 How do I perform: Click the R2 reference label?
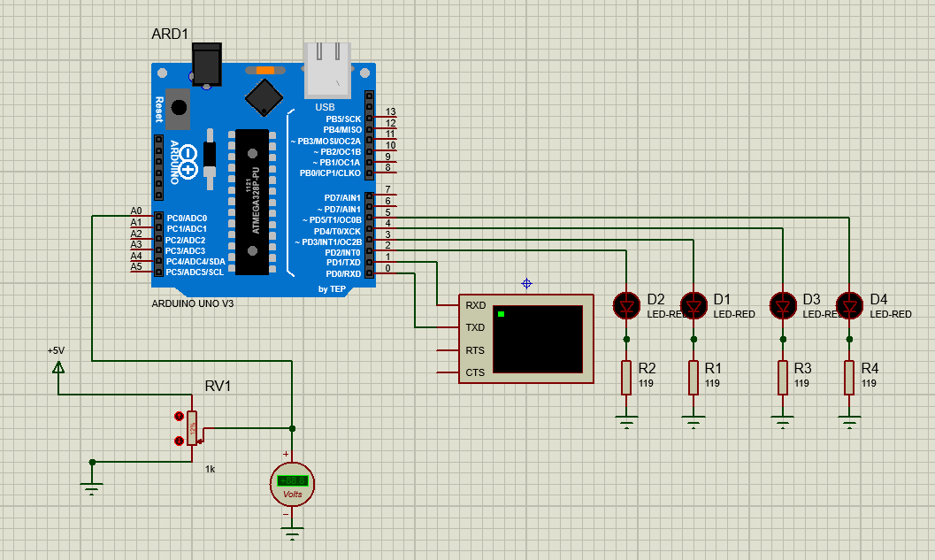coord(647,368)
